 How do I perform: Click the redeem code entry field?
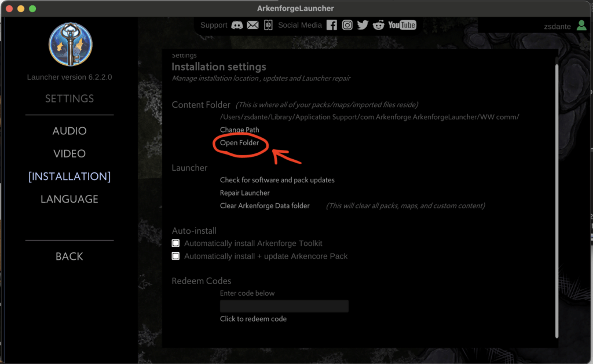[x=284, y=306]
